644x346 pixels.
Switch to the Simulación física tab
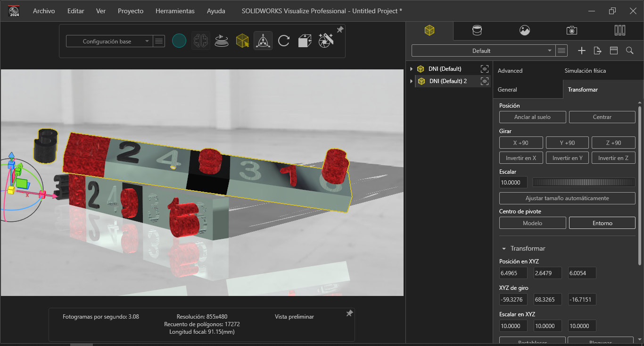point(585,71)
